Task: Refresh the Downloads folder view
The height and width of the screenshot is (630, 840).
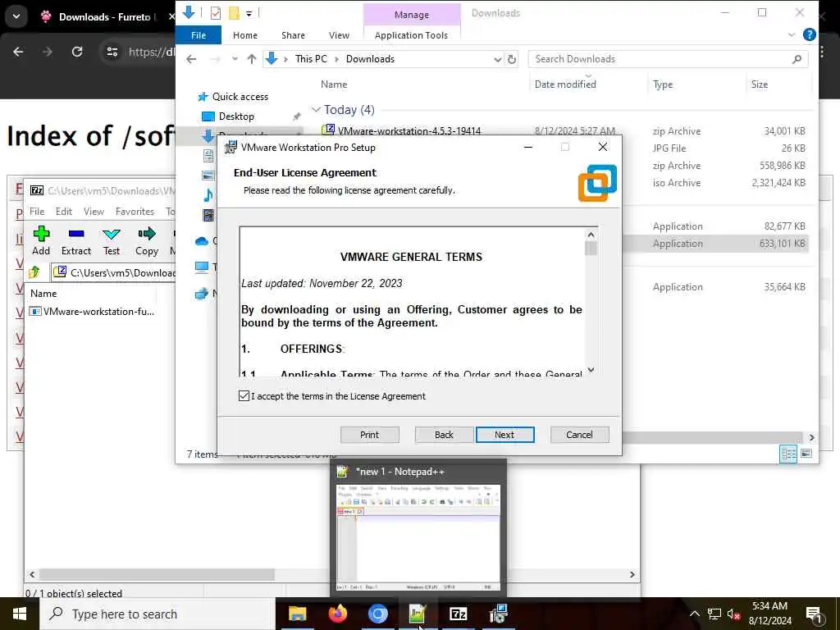Action: 512,59
